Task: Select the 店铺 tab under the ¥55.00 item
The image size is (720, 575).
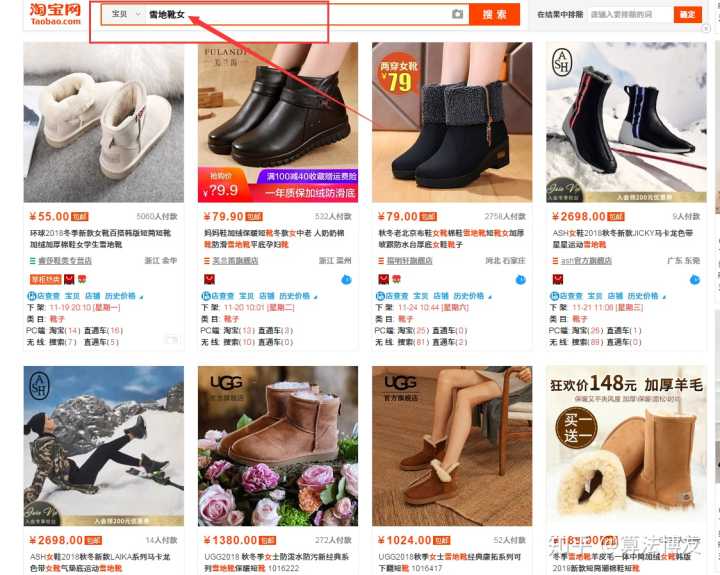Action: click(92, 296)
